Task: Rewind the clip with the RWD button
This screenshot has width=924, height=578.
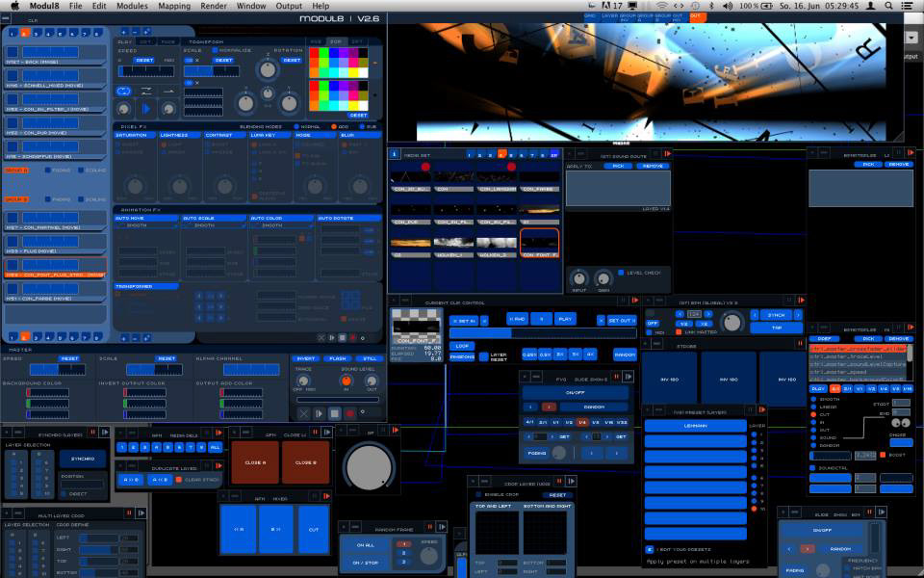Action: coord(517,319)
